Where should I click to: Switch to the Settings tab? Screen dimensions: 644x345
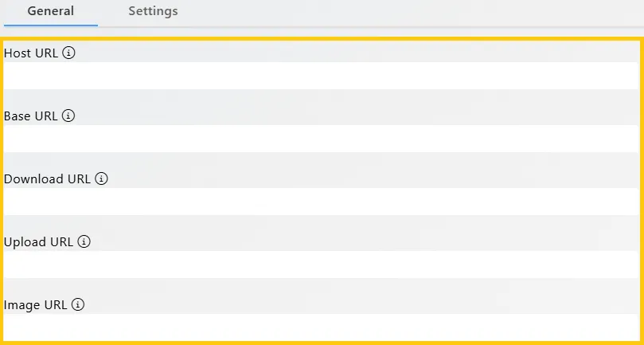[153, 11]
